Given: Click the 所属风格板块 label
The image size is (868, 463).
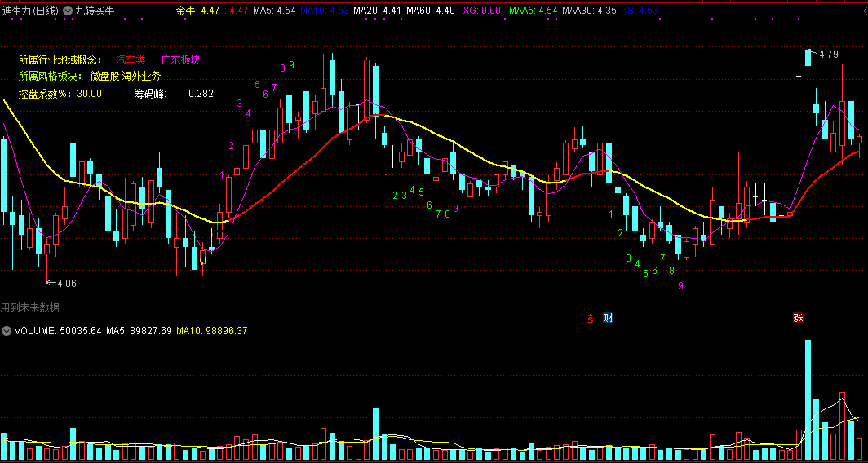Looking at the screenshot, I should (x=51, y=77).
